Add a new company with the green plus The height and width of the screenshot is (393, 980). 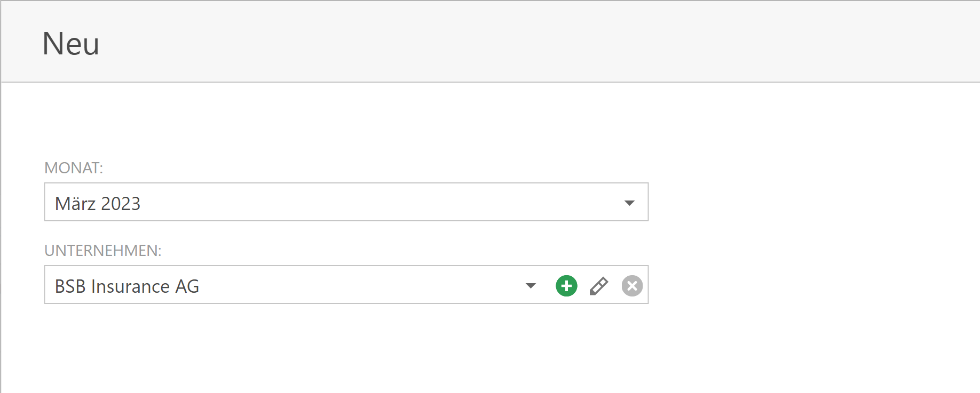pyautogui.click(x=566, y=286)
